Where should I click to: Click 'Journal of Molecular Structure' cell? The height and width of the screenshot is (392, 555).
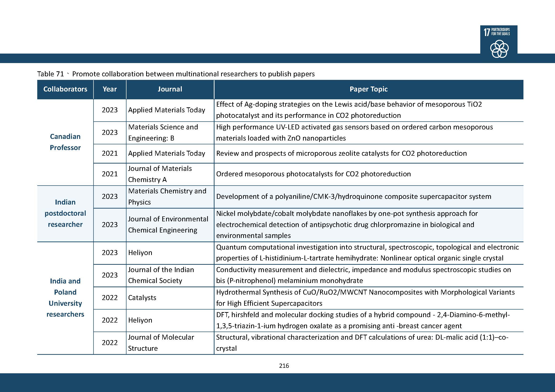tap(170, 343)
